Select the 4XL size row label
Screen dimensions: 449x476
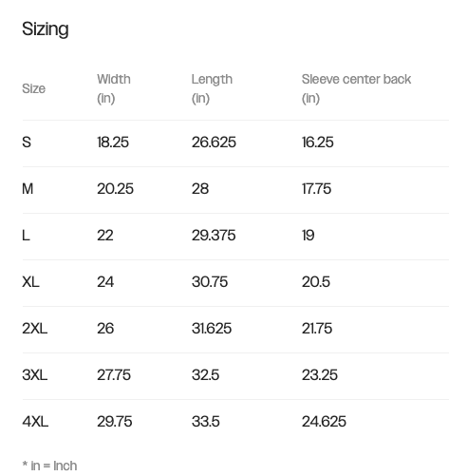click(x=35, y=422)
